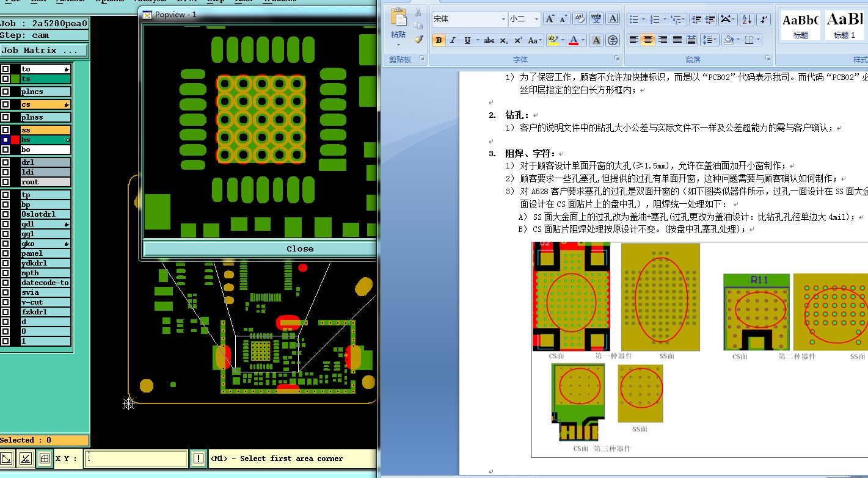
Task: Toggle checkbox for layer ss
Action: click(x=5, y=130)
